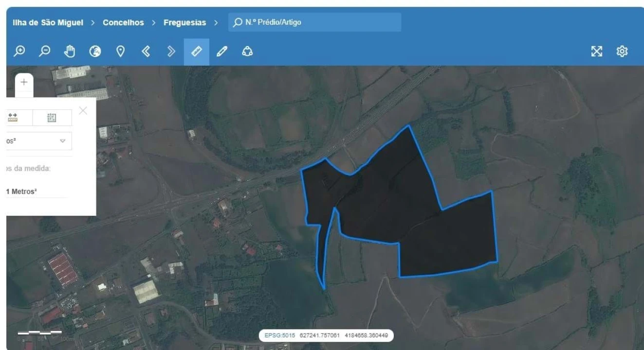Select the Zoom Out magnifier tool
This screenshot has width=644, height=350.
click(45, 51)
